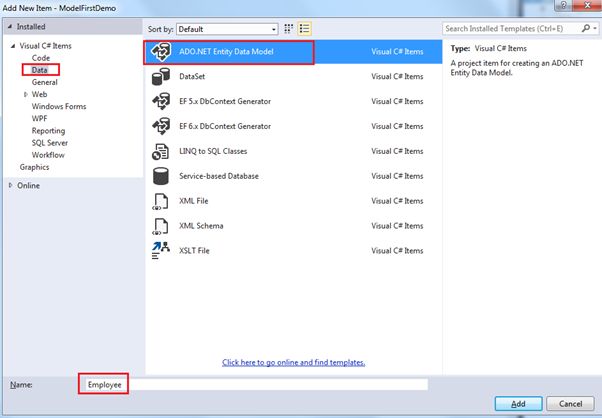
Task: Pick the Service-based Database icon
Action: point(160,176)
